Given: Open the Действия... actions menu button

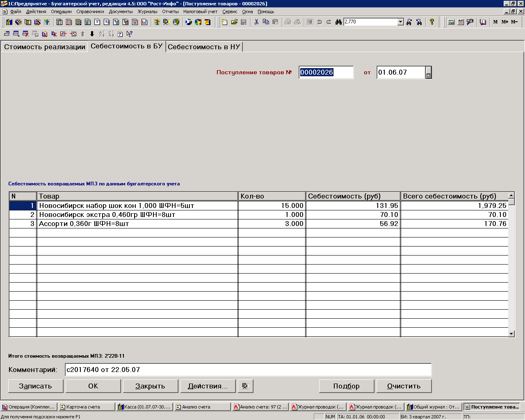Looking at the screenshot, I should click(208, 386).
